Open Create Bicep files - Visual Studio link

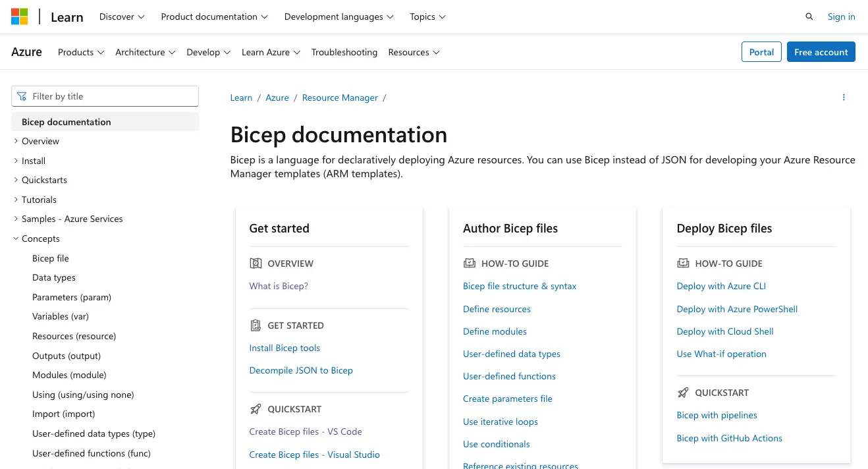point(314,455)
